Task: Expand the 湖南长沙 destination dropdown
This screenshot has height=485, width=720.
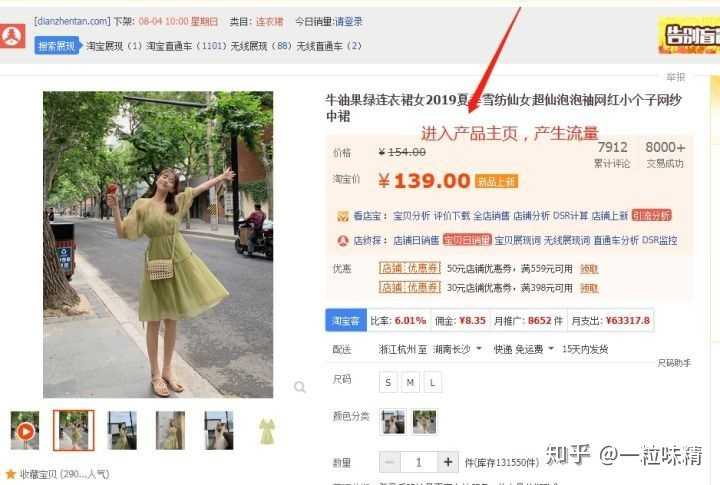Action: [x=457, y=349]
